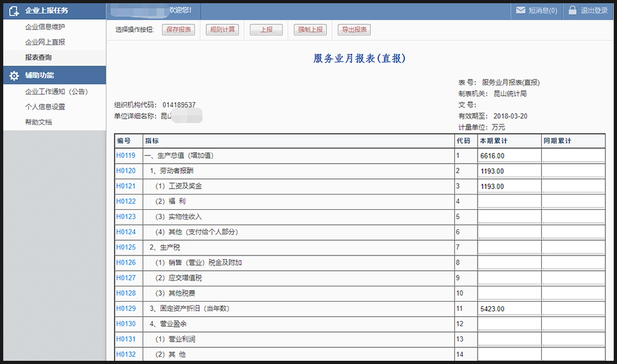Click the 强制上报 button
Viewport: 617px width, 364px height.
310,30
